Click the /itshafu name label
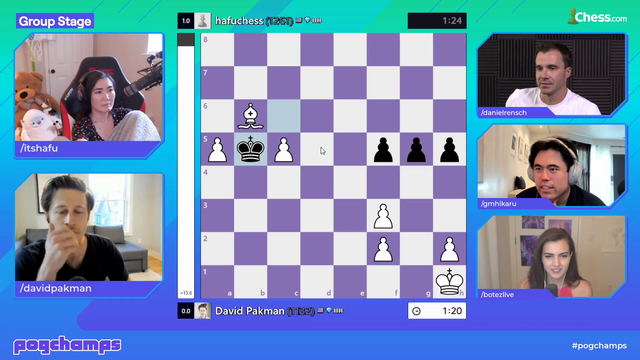Viewport: 640px width, 360px height. (x=39, y=148)
